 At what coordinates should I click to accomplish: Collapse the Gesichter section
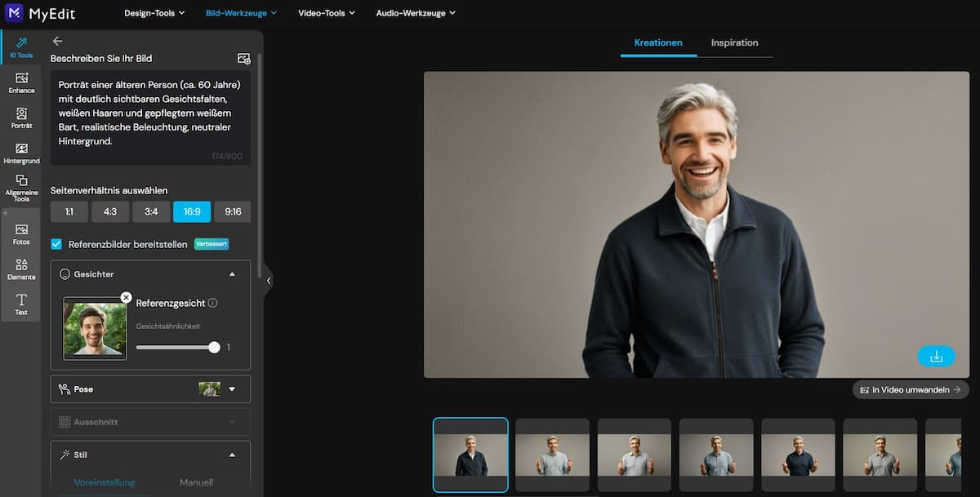tap(232, 275)
